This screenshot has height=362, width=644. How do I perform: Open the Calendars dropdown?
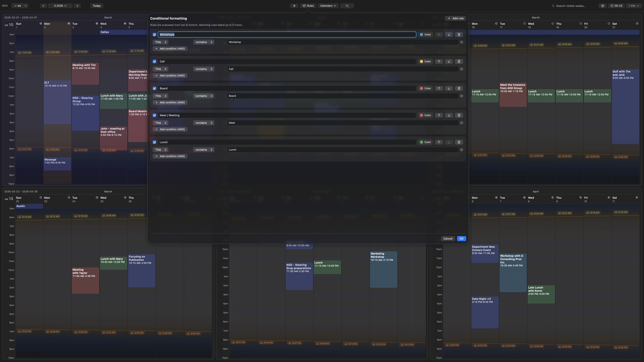327,5
